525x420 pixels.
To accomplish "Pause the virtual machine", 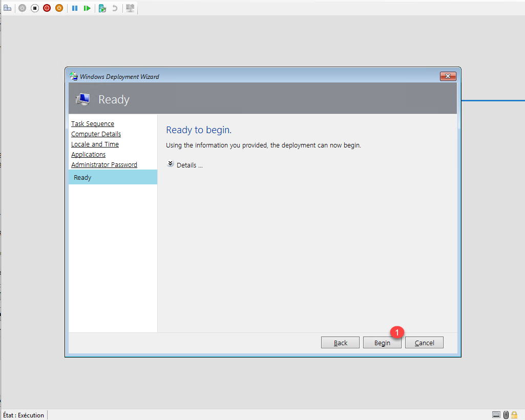I will [75, 8].
